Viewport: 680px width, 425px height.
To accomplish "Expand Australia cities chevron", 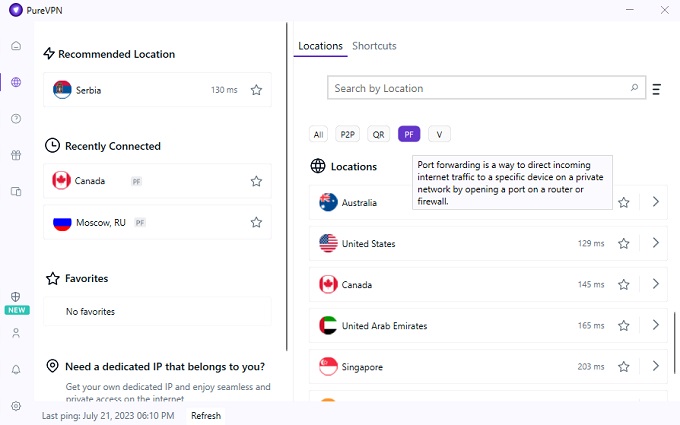I will coord(656,201).
